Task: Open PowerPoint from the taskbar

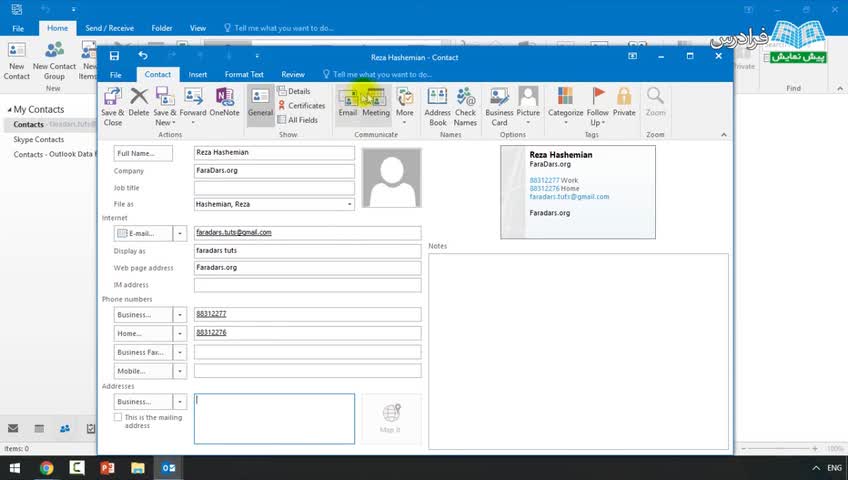Action: click(107, 468)
